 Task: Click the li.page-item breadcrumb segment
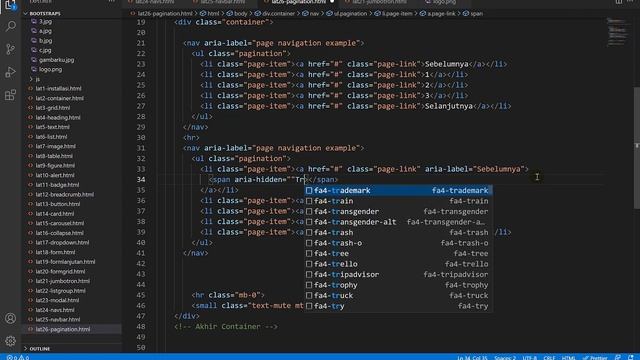tap(397, 13)
